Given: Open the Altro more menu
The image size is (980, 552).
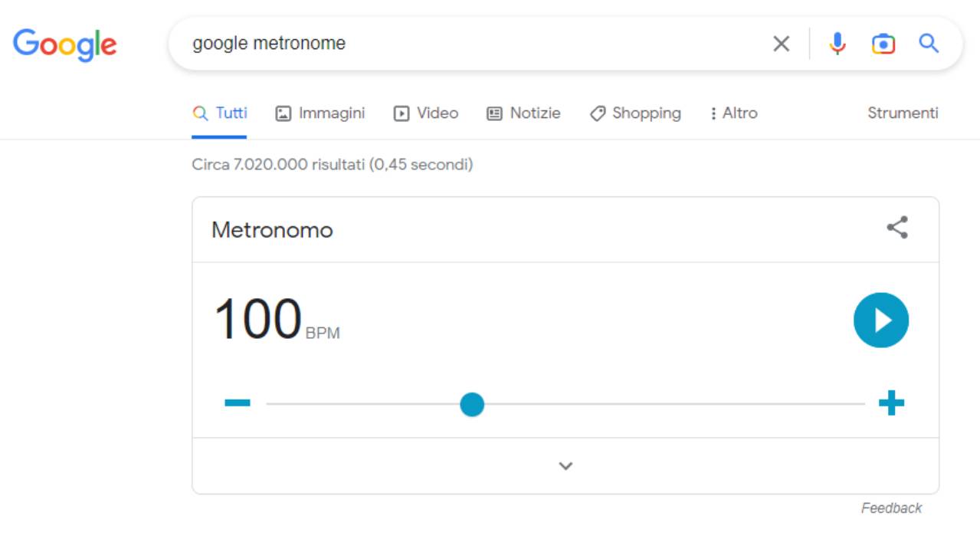Looking at the screenshot, I should [x=733, y=113].
